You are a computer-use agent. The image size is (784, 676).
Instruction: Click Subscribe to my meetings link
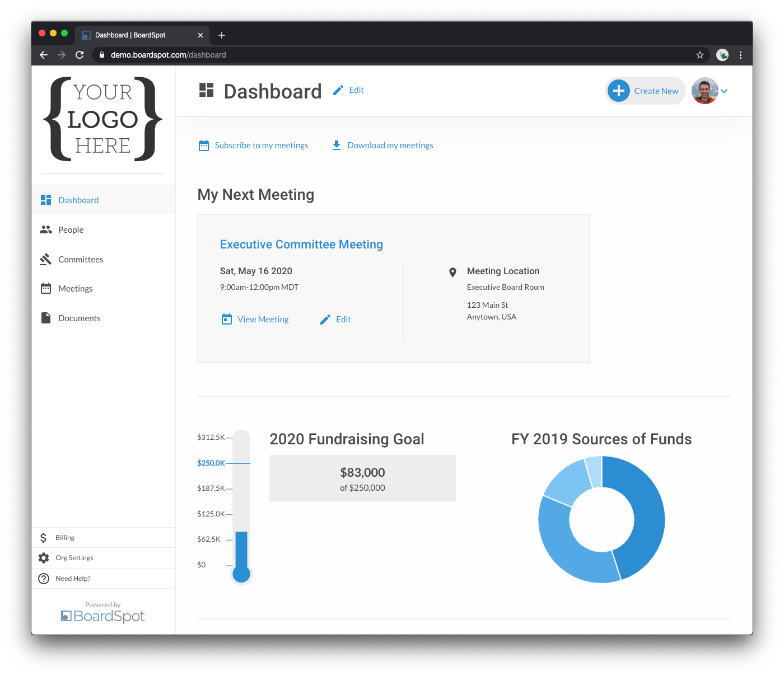click(261, 145)
